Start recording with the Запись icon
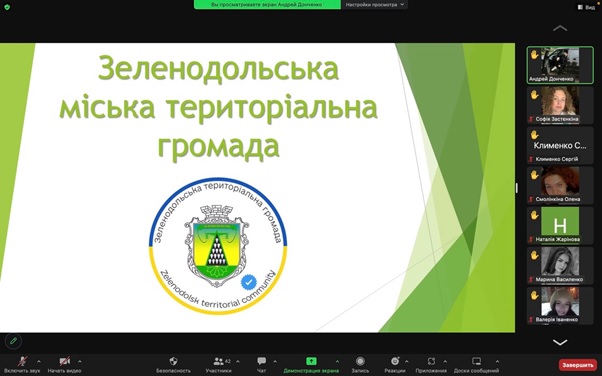Screen dimensions: 602x376 360,361
